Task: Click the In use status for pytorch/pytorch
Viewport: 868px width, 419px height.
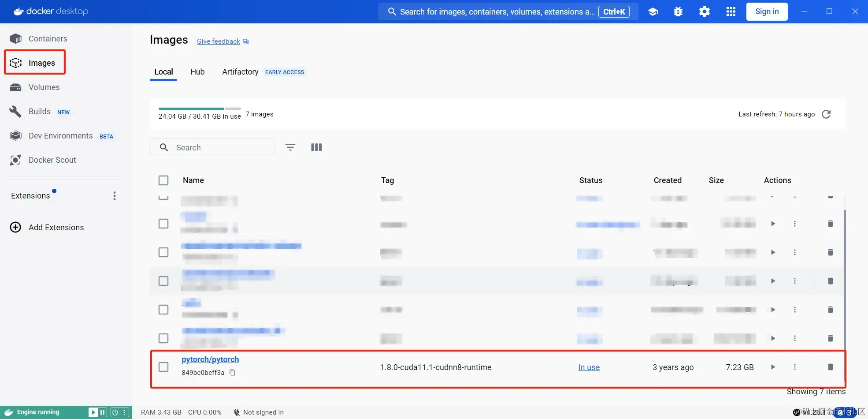Action: click(589, 367)
